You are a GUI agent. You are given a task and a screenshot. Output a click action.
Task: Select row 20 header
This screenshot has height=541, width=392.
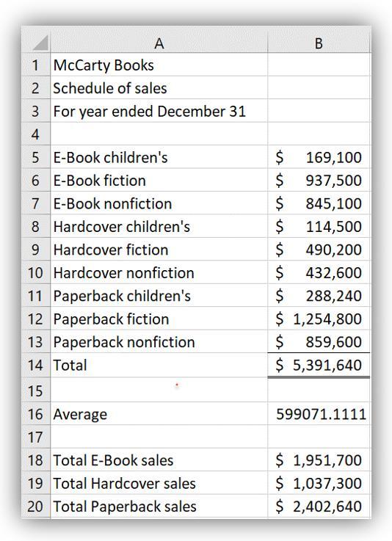(x=36, y=506)
